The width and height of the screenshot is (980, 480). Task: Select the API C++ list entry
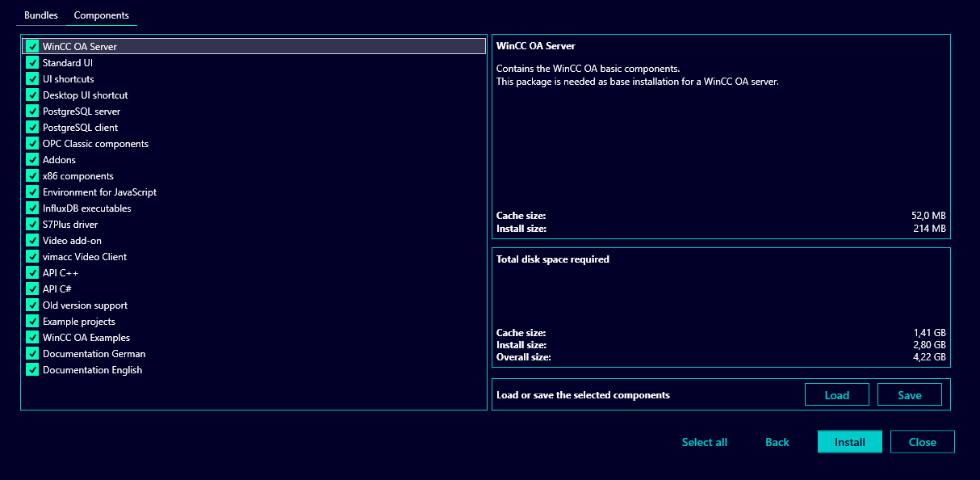pyautogui.click(x=61, y=273)
